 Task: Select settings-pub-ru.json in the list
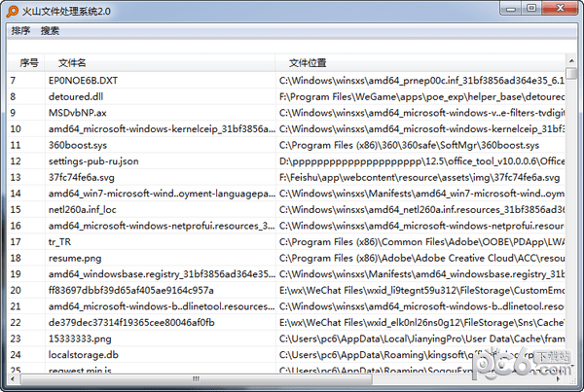click(93, 161)
